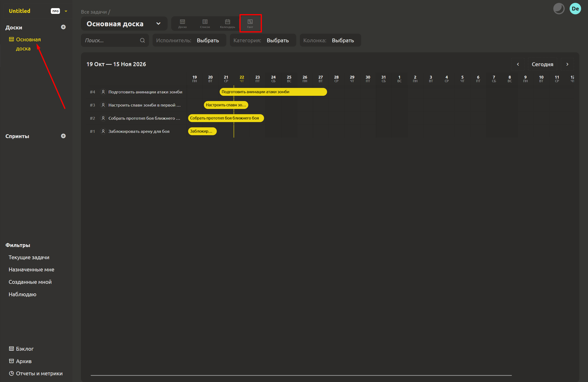Click assignee icon for task #3
This screenshot has width=588, height=382.
point(103,105)
